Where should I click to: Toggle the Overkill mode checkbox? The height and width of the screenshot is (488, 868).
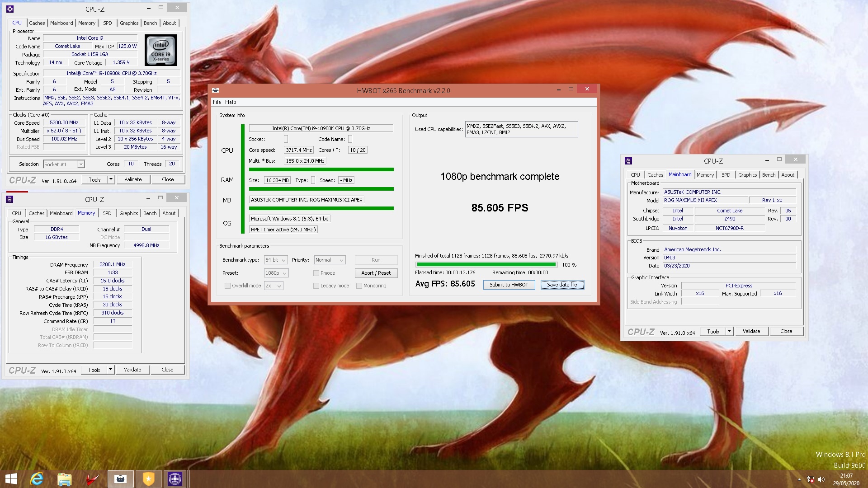pos(227,286)
